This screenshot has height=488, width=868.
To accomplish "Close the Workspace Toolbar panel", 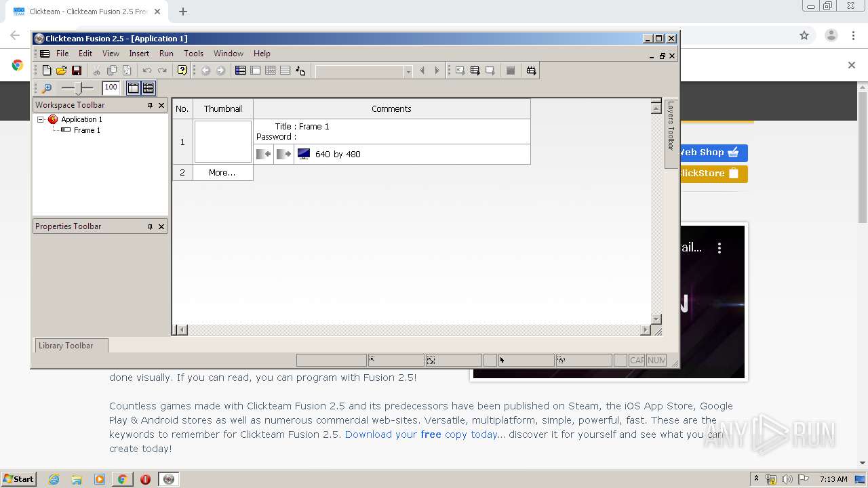I will point(161,105).
